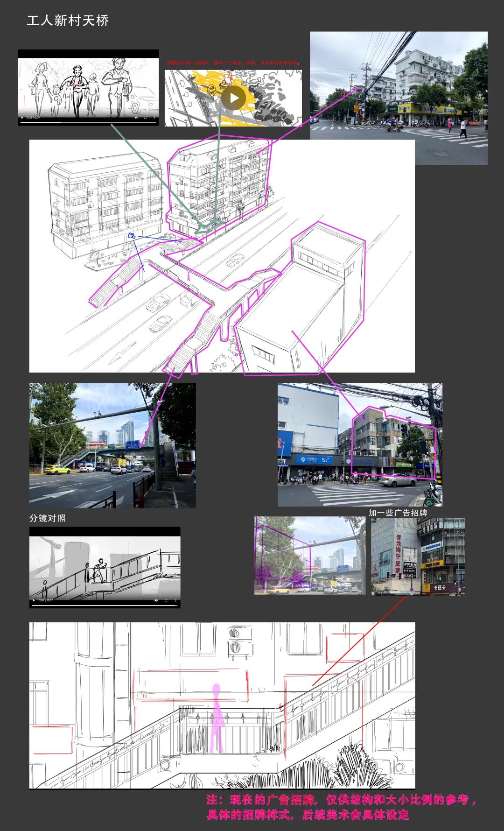Screen dimensions: 504x831
Task: Click the pink human figure in staircase sketch
Action: [217, 719]
